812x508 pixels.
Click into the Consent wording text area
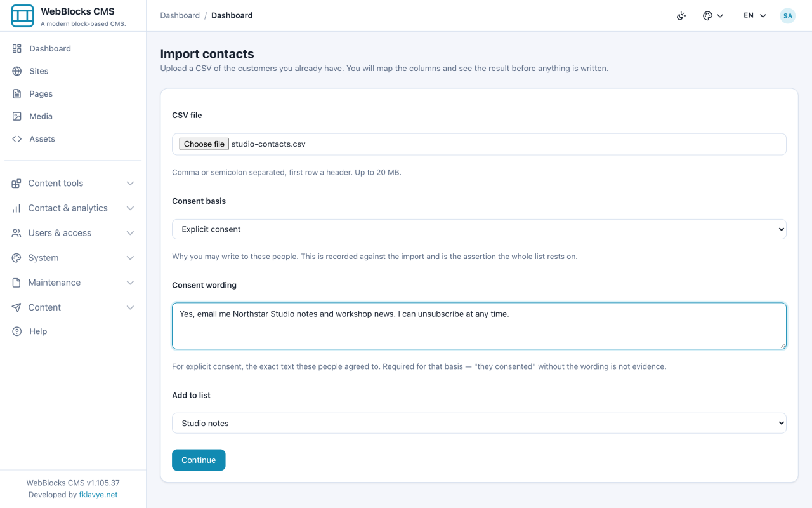479,326
